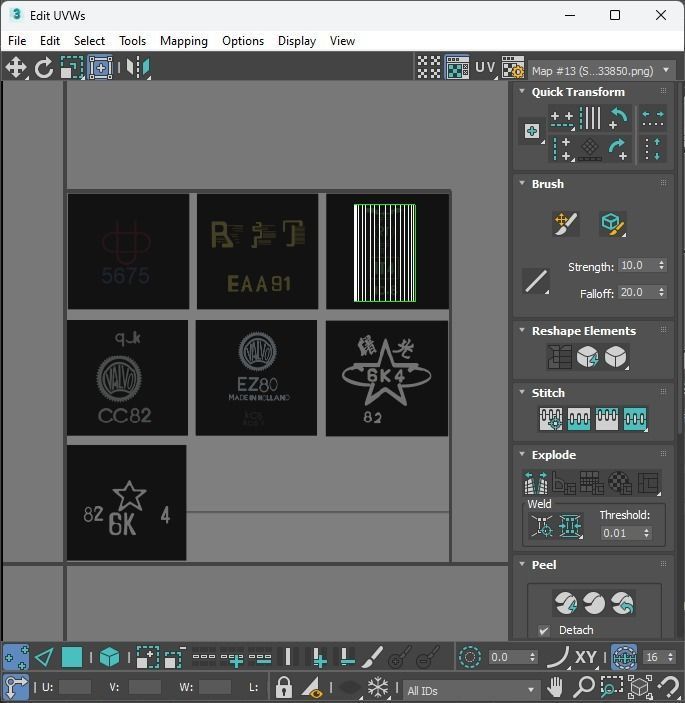
Task: Rotate selection counterclockwise 90 degrees icon
Action: tap(619, 118)
